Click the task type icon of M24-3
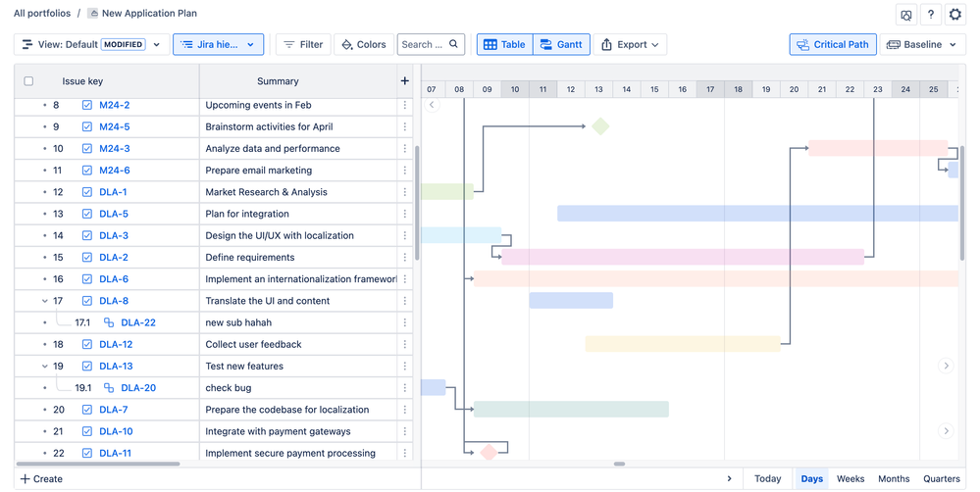980x492 pixels. 87,149
